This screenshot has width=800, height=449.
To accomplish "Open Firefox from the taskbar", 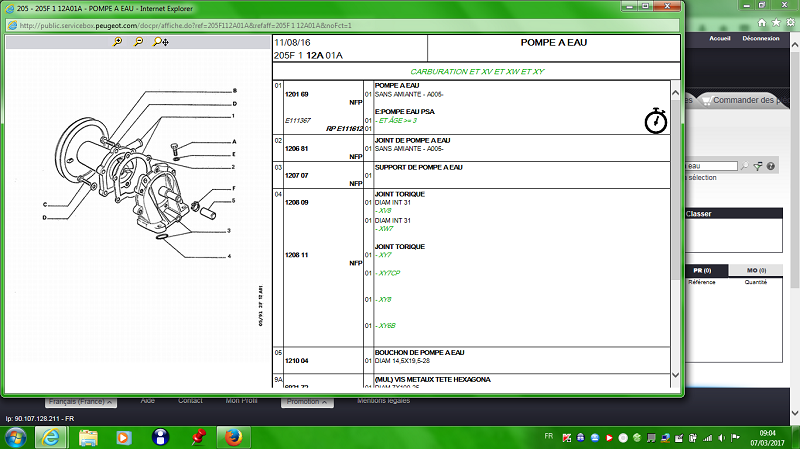I will 233,437.
